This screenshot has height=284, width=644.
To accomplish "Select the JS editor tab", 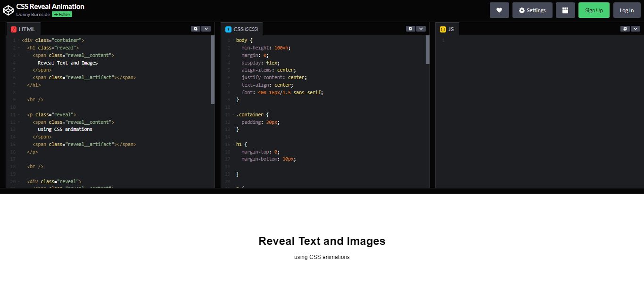I will pyautogui.click(x=447, y=29).
